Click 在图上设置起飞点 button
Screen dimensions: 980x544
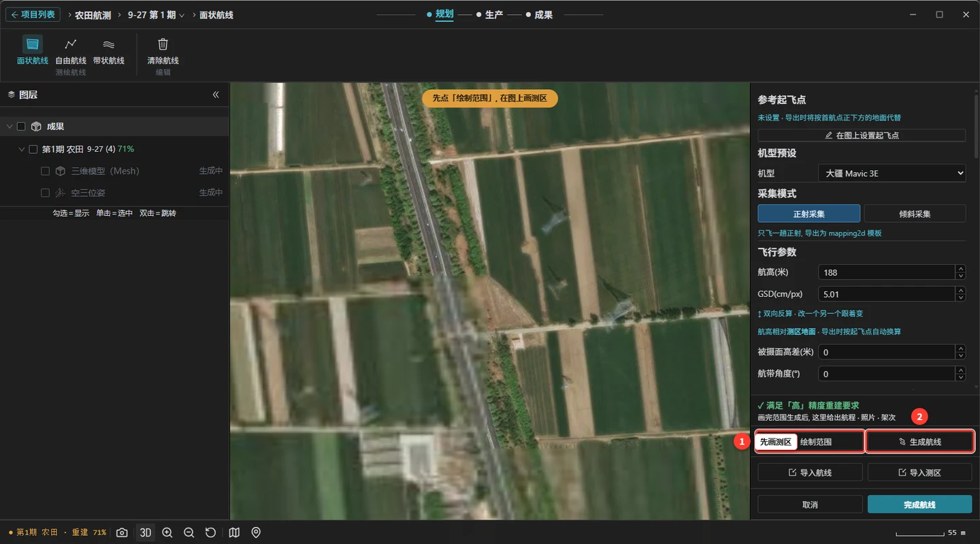point(862,135)
